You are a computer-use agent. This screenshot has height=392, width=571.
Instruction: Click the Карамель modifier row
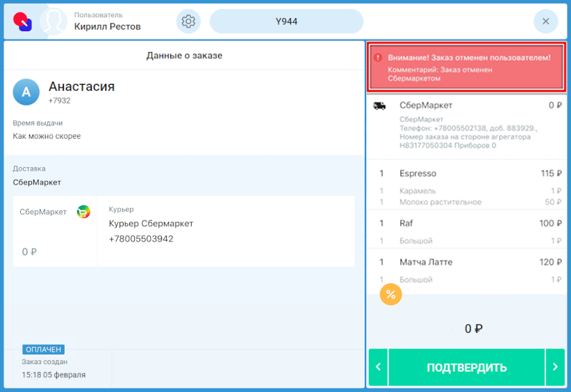click(467, 191)
